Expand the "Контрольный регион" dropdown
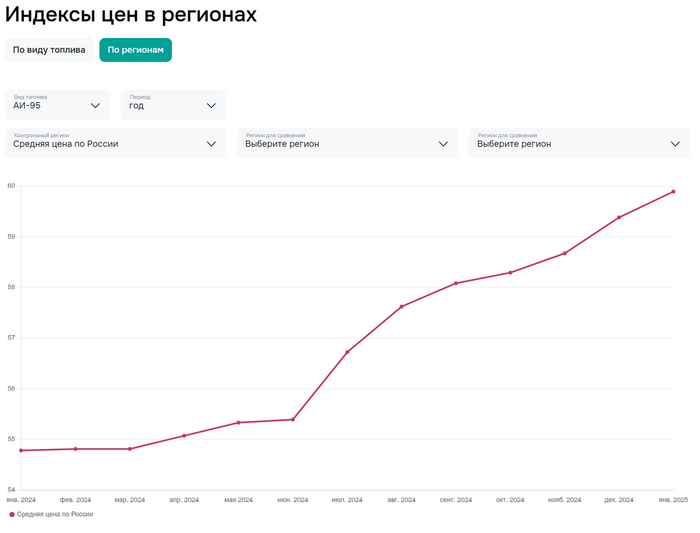The image size is (700, 533). pos(115,143)
